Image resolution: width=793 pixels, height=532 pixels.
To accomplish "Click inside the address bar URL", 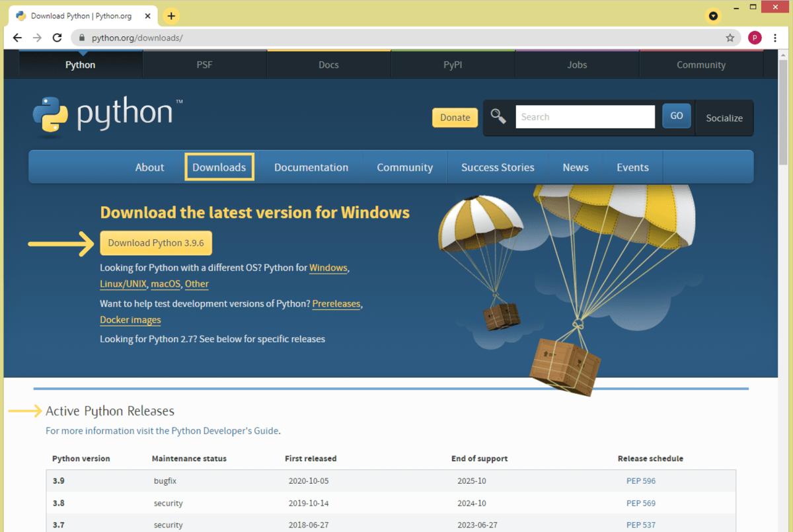I will 137,38.
